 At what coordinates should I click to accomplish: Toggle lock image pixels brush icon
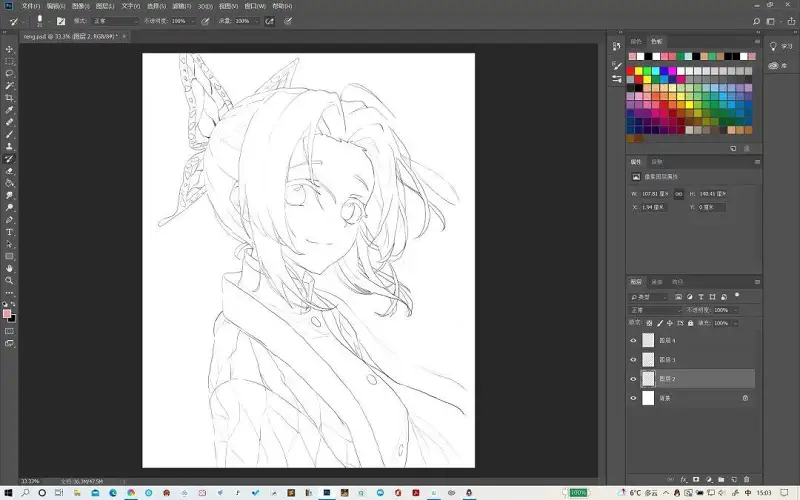pyautogui.click(x=660, y=323)
